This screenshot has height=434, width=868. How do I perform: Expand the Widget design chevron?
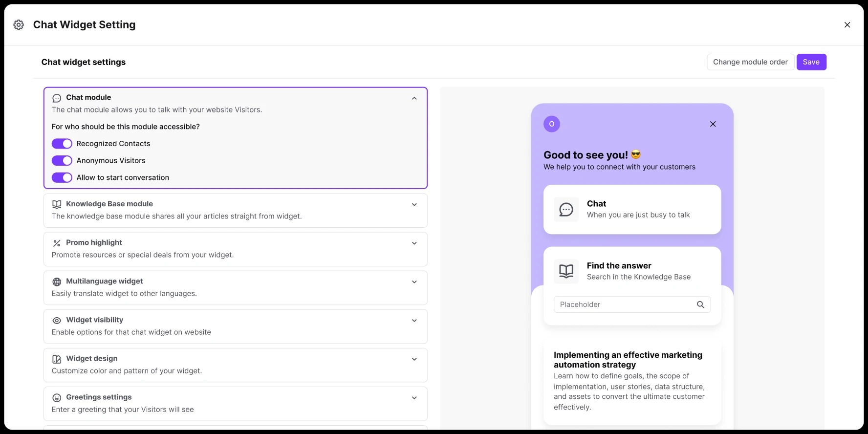(414, 359)
